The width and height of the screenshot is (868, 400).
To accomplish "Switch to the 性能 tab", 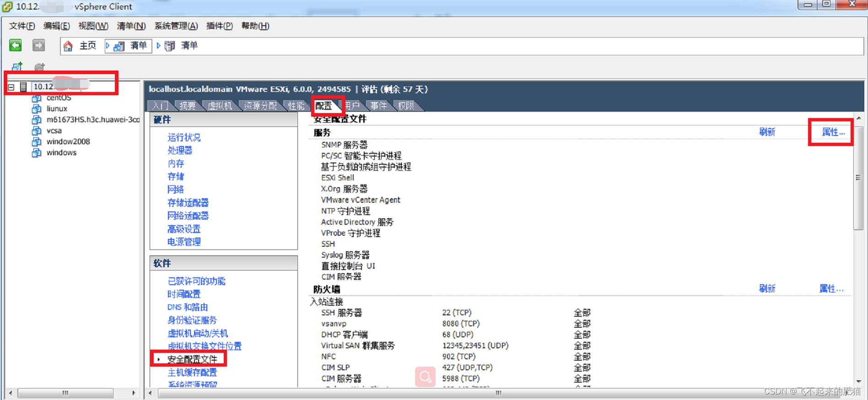I will 296,106.
